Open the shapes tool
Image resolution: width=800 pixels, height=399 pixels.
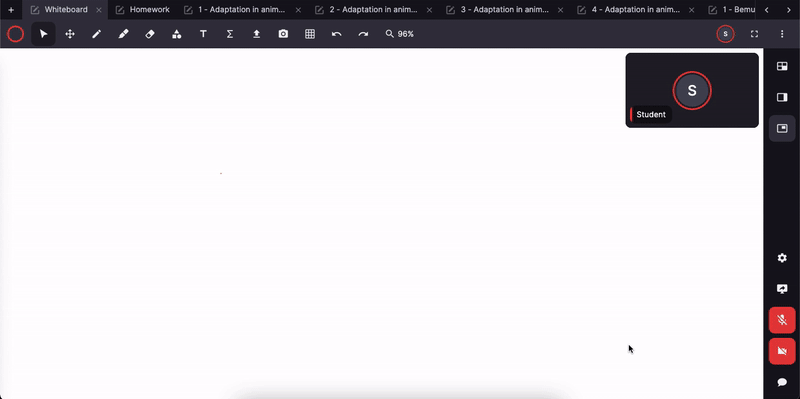click(x=177, y=34)
